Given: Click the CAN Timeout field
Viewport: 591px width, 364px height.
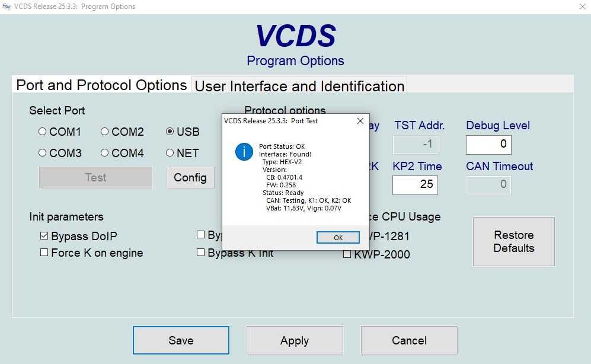Looking at the screenshot, I should coord(488,185).
